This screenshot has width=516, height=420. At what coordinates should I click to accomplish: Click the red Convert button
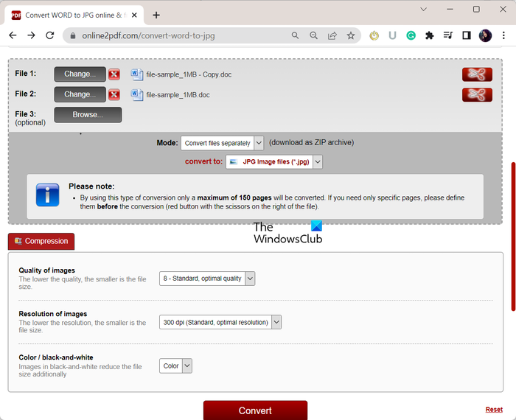pos(255,410)
